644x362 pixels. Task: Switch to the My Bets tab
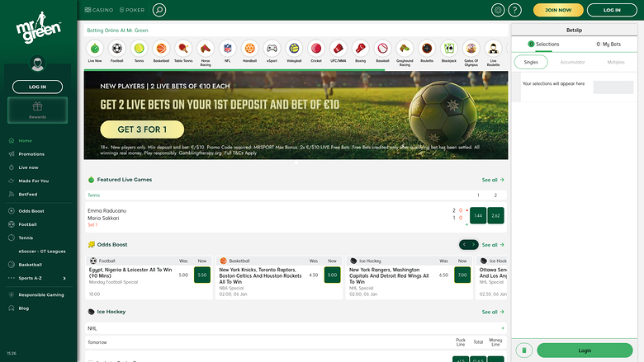click(x=608, y=44)
